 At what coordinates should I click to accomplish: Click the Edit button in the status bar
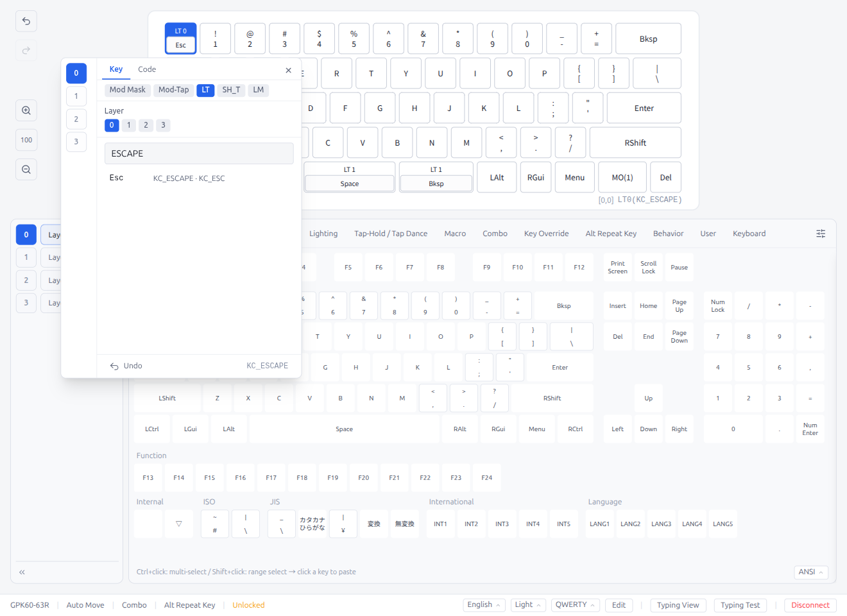[x=619, y=605]
